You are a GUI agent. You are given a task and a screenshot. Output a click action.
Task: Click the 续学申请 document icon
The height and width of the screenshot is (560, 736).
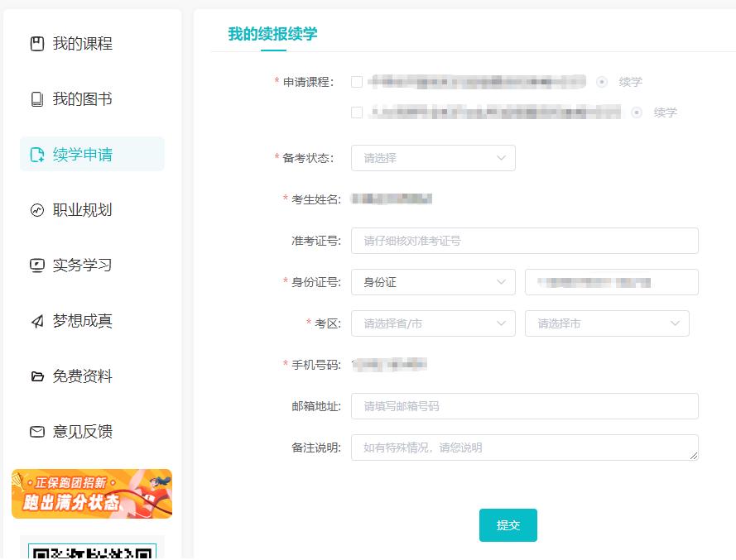point(36,155)
